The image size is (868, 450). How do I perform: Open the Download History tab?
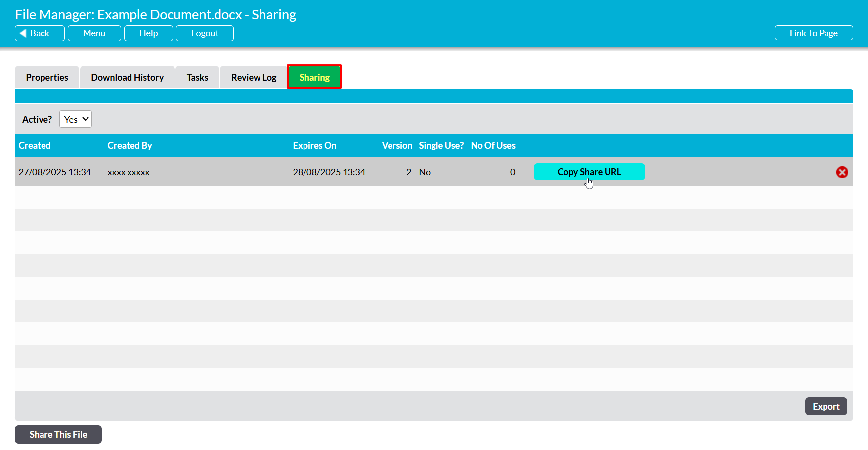coord(127,77)
